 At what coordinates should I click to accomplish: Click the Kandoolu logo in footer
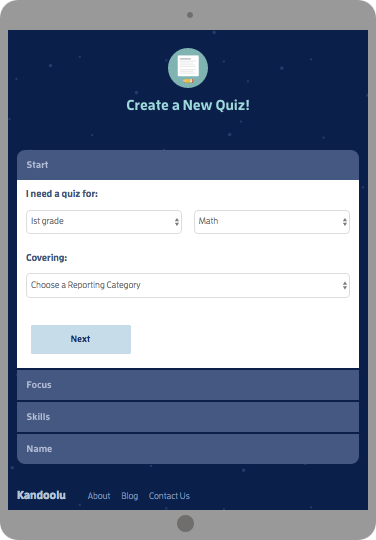point(41,495)
